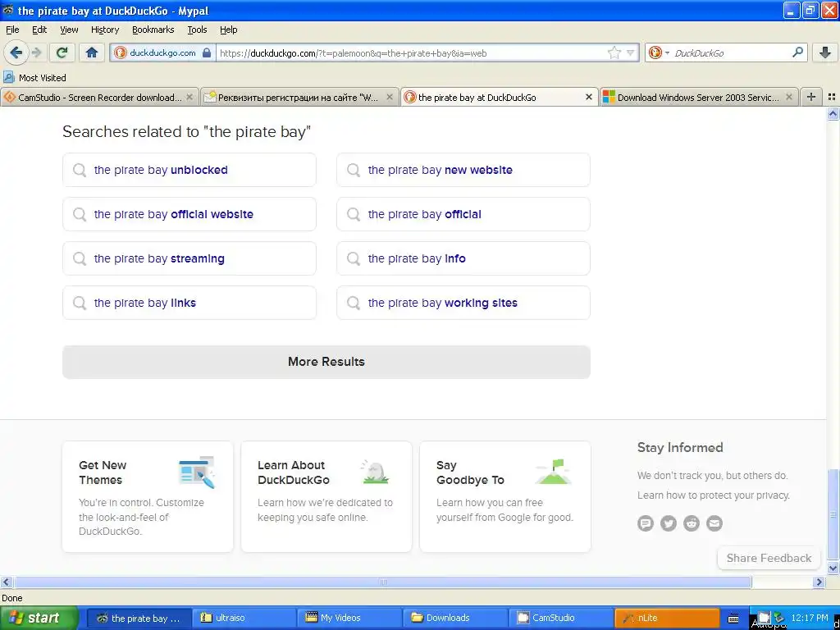Close the Download Windows Server 2003 tab
This screenshot has width=840, height=630.
pos(788,97)
